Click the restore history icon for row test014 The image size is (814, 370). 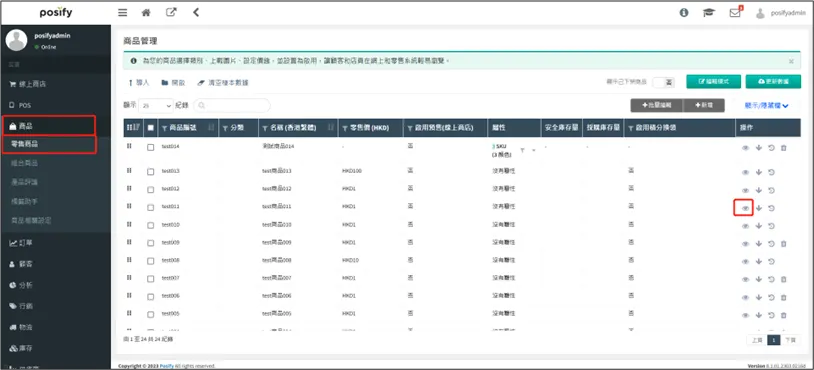(x=771, y=148)
